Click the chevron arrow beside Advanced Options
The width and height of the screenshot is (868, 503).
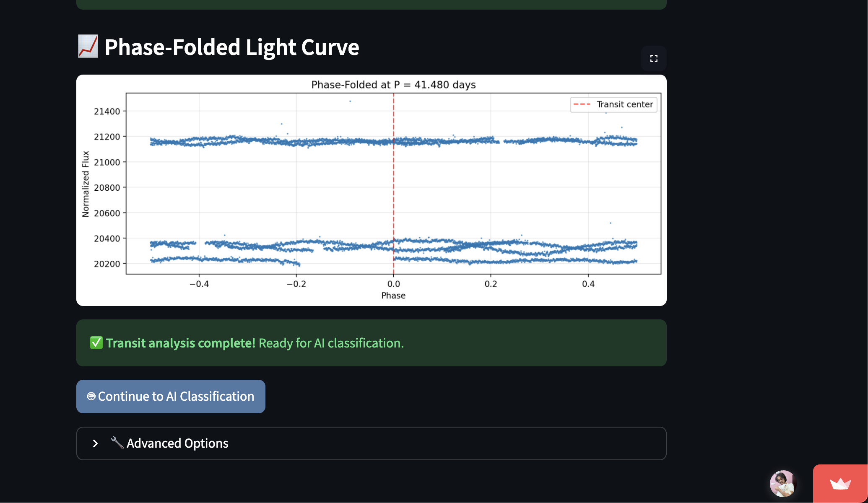click(x=95, y=443)
